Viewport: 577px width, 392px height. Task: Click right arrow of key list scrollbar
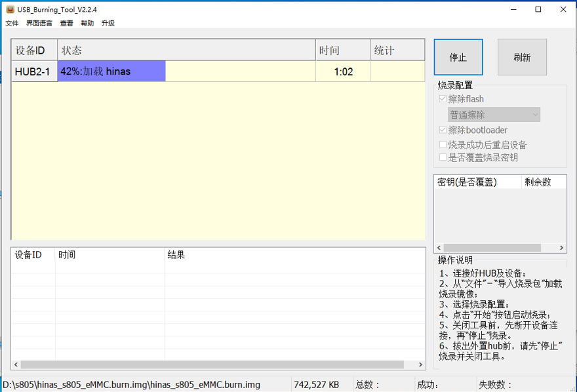pos(562,248)
